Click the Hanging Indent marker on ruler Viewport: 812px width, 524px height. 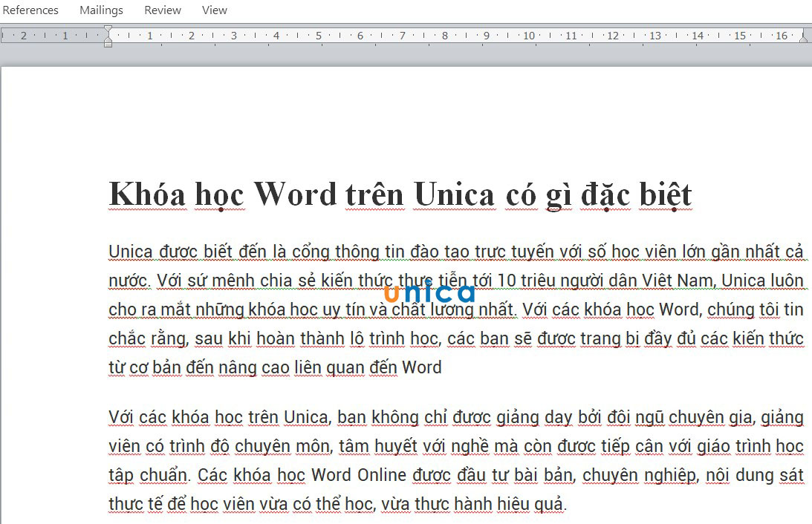point(108,38)
